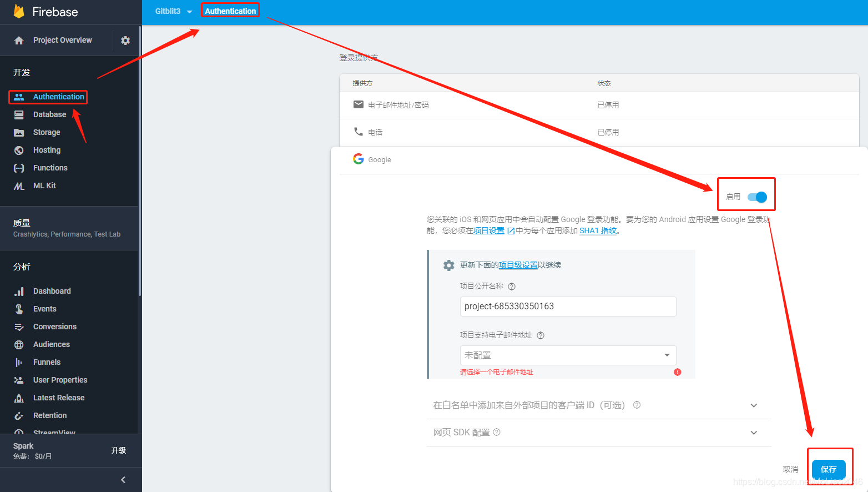
Task: Click the 电话 provider row
Action: click(599, 132)
